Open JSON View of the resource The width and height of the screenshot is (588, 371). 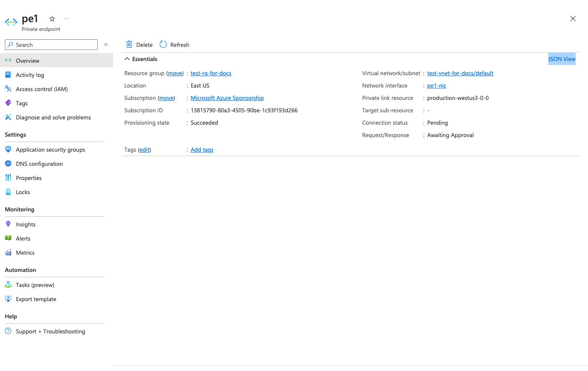coord(561,58)
